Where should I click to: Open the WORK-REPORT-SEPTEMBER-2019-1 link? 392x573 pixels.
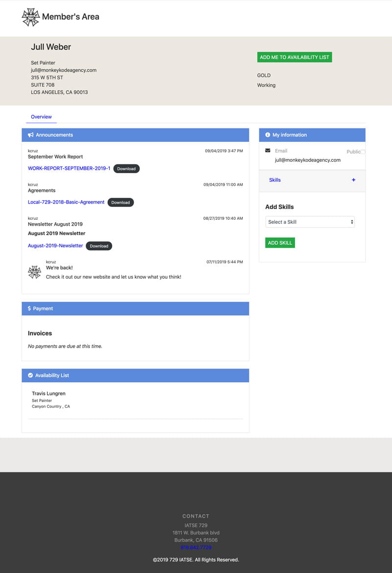(69, 168)
